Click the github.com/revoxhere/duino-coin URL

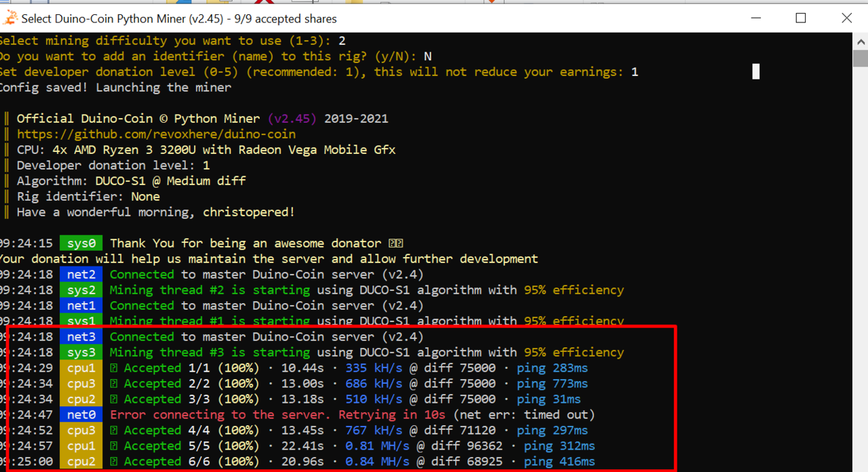[156, 134]
